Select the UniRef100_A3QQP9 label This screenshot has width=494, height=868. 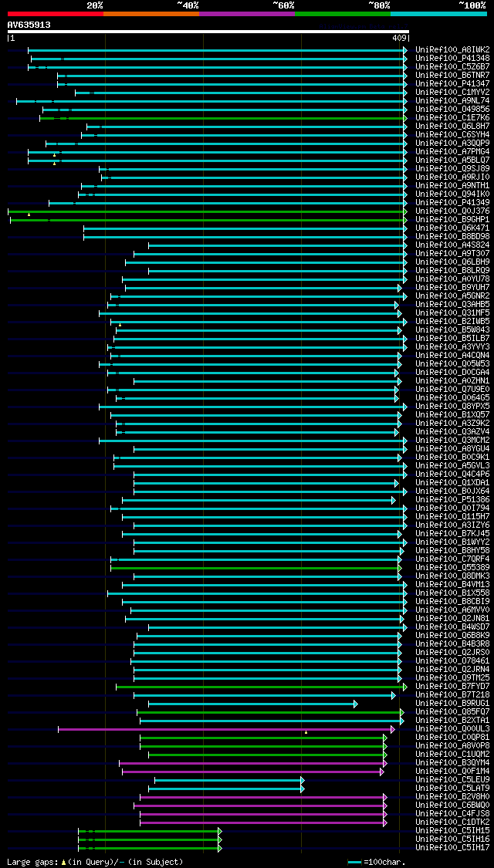[x=452, y=144]
